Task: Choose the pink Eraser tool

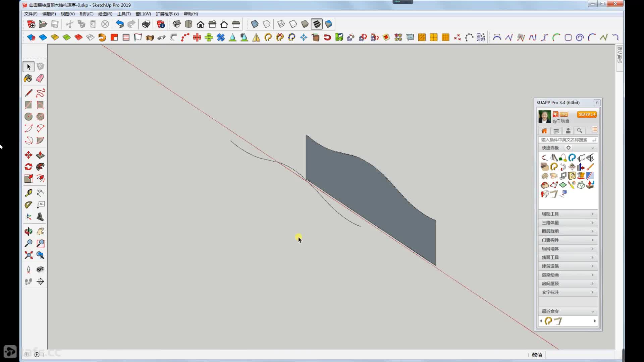Action: coord(40,78)
